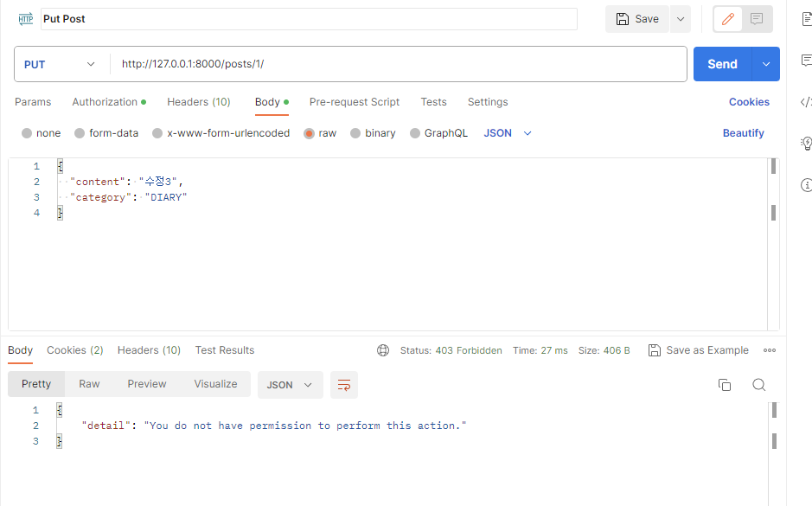Open the Params tab
This screenshot has width=812, height=506.
tap(33, 102)
